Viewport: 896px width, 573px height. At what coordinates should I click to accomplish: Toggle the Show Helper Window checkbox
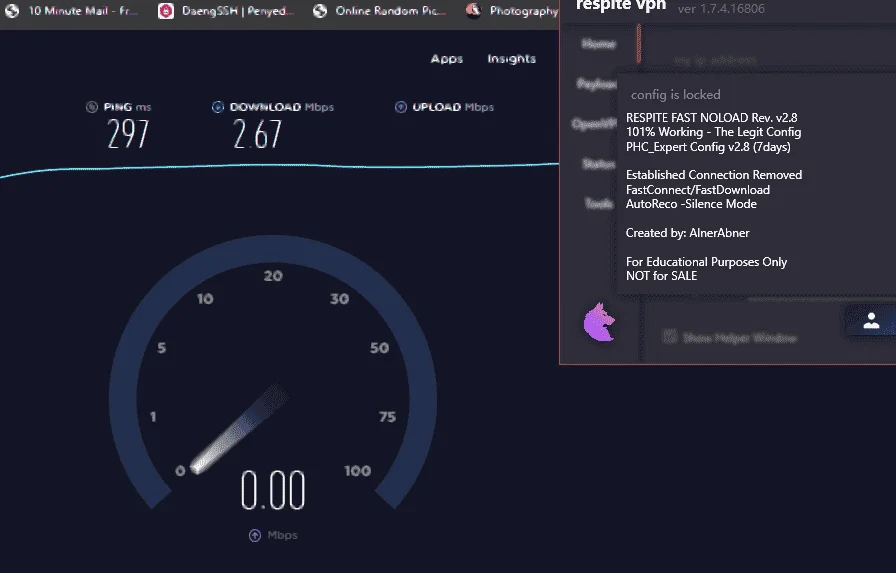(x=669, y=336)
